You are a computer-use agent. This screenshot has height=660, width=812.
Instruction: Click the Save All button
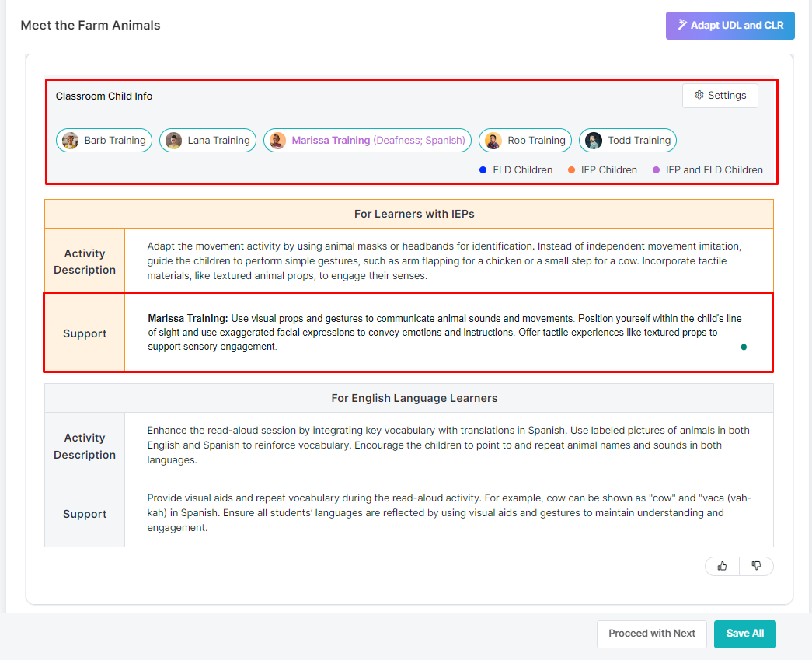tap(744, 634)
